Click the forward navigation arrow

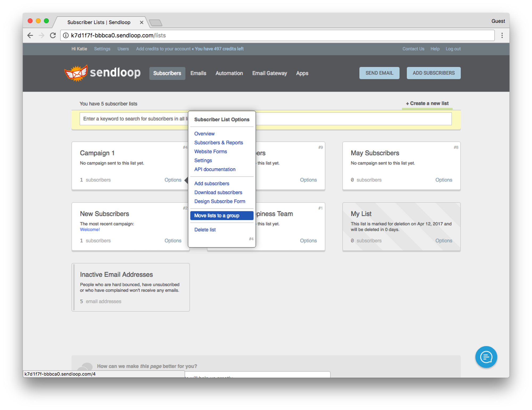pyautogui.click(x=41, y=35)
